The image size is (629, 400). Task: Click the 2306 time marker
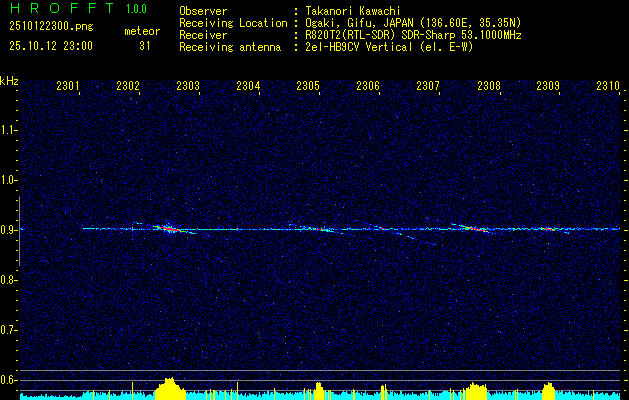point(368,85)
